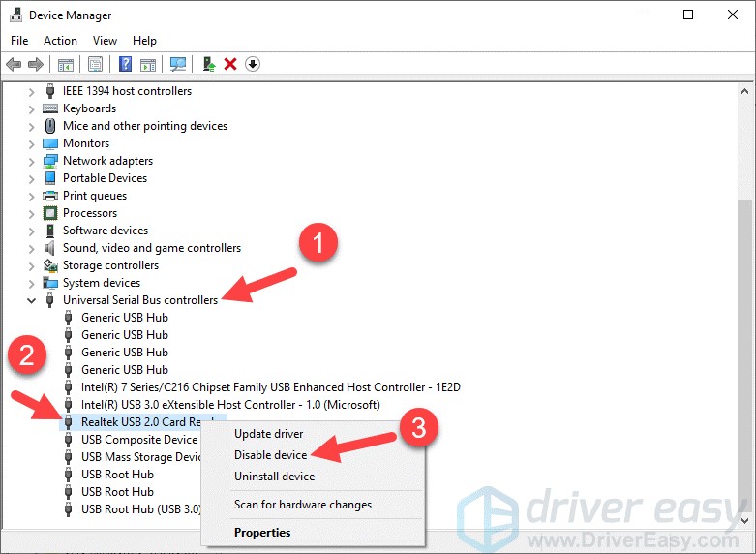
Task: Click the Disable device down-arrow icon
Action: [252, 64]
